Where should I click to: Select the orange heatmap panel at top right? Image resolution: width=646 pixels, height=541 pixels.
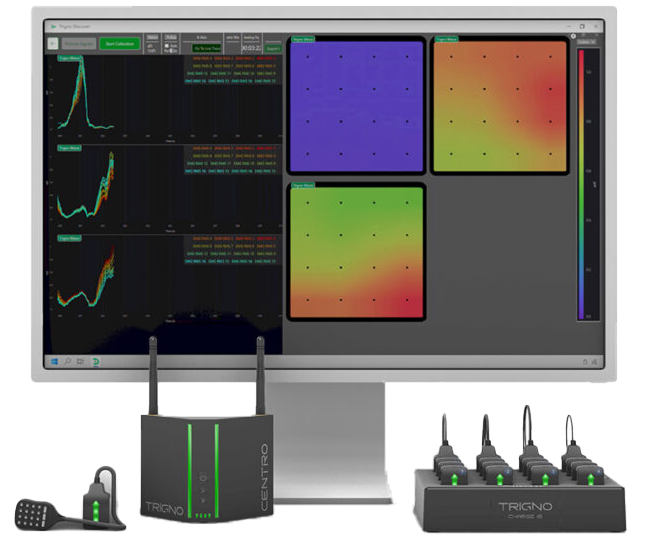pos(500,106)
